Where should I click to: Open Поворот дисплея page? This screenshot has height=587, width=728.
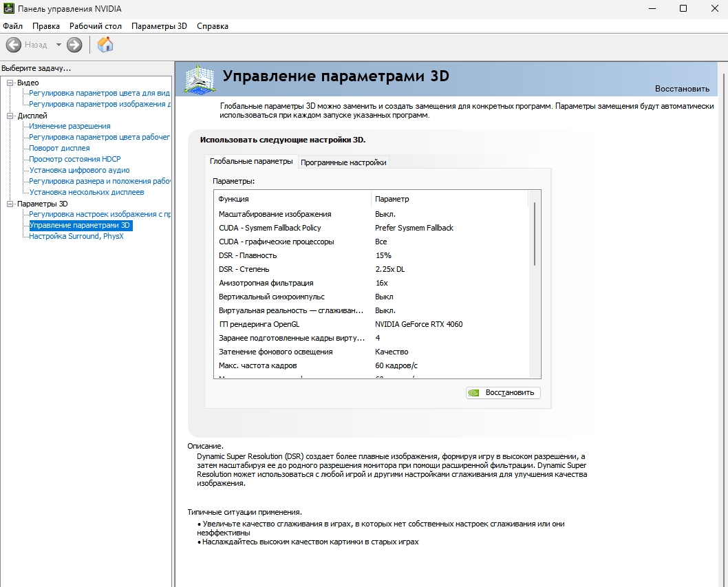pyautogui.click(x=59, y=148)
